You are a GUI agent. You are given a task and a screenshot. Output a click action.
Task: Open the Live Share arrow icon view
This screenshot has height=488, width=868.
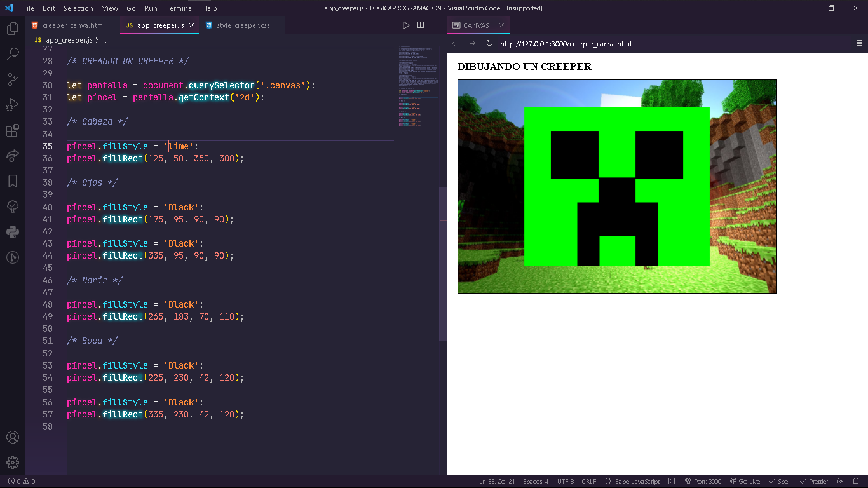(12, 156)
